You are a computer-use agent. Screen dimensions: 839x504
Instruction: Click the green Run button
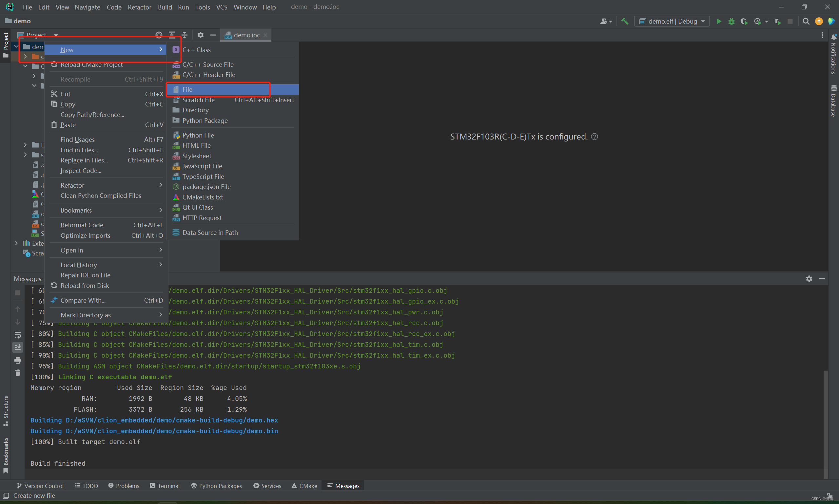(719, 21)
